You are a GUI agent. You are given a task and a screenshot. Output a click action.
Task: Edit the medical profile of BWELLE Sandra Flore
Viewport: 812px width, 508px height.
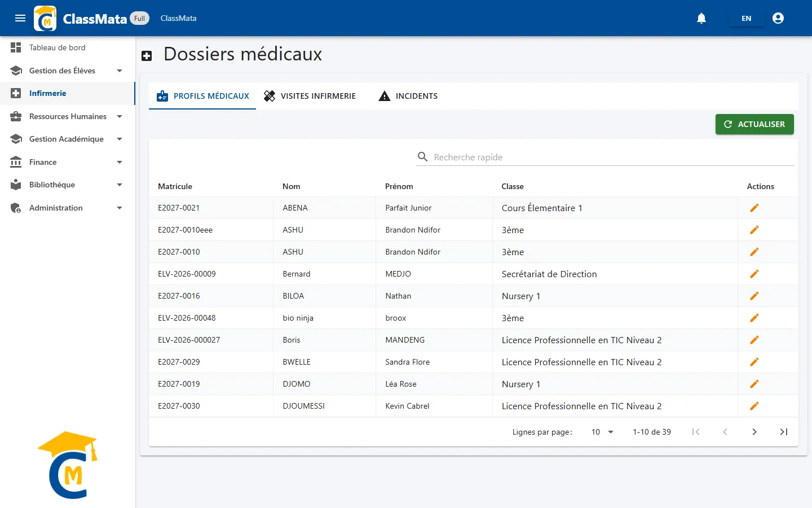pyautogui.click(x=754, y=362)
